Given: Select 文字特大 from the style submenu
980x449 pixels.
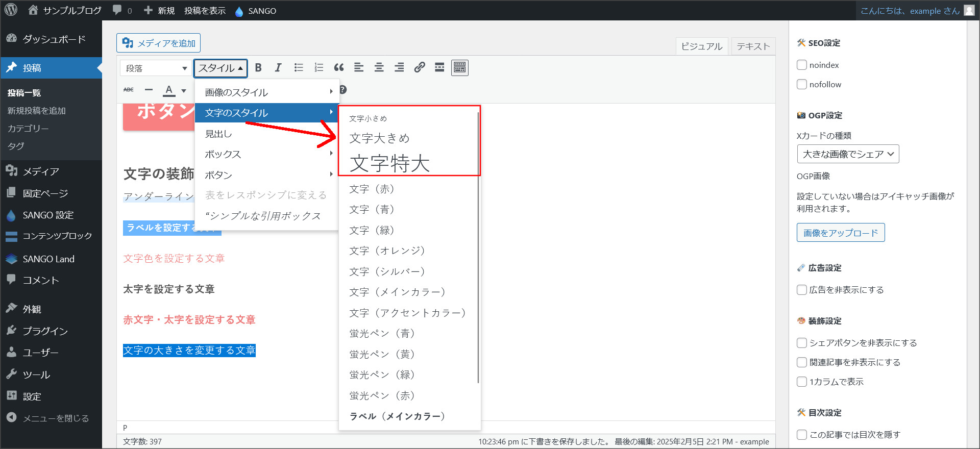Looking at the screenshot, I should [x=390, y=163].
